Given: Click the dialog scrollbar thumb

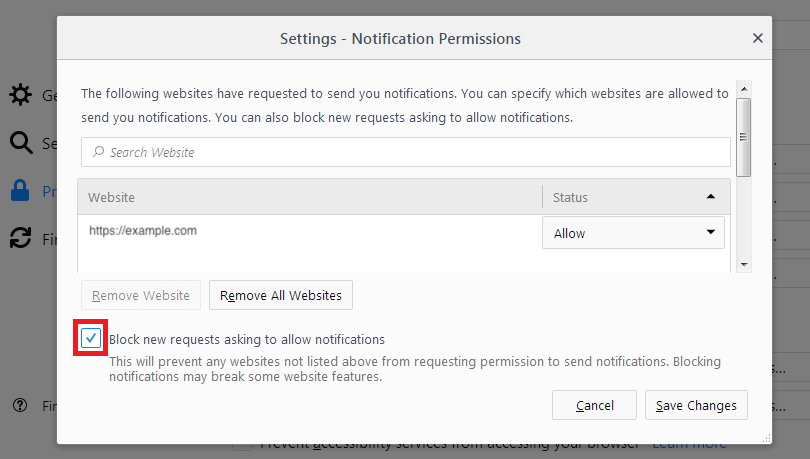Looking at the screenshot, I should point(744,137).
